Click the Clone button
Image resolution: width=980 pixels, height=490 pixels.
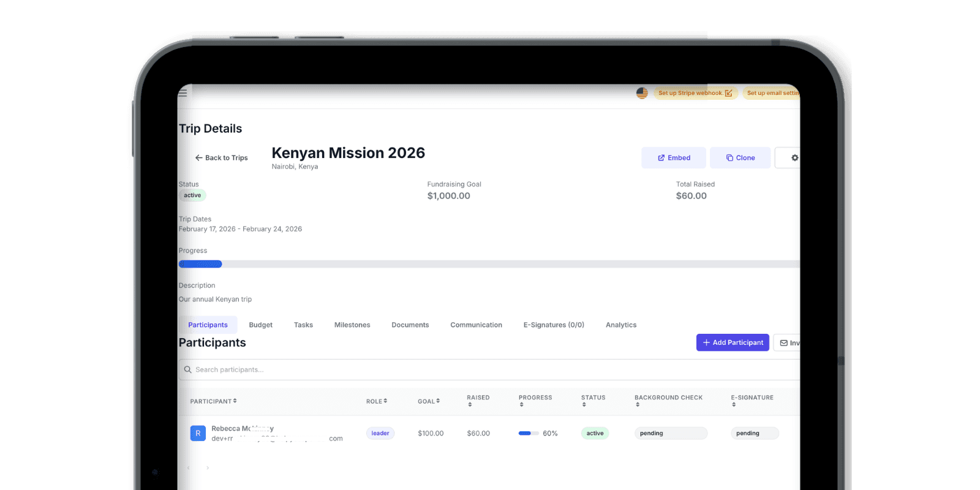[x=740, y=158]
